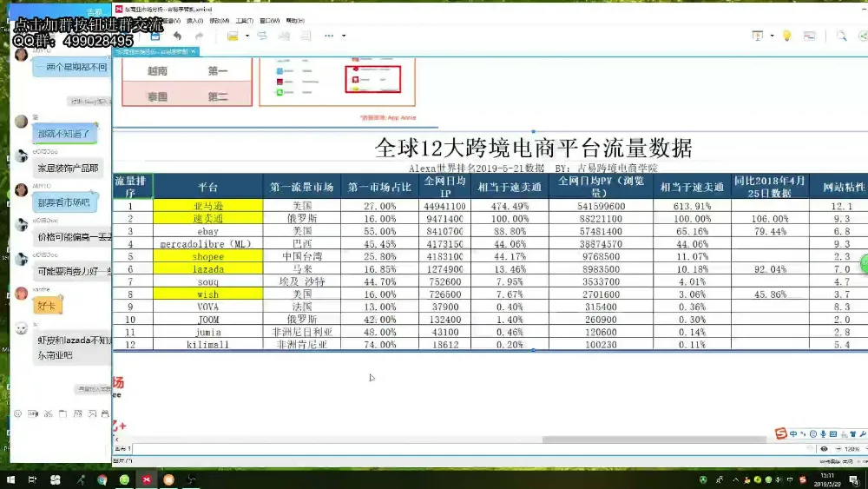This screenshot has height=489, width=868.
Task: Click the 全网日均IP column header
Action: point(445,187)
